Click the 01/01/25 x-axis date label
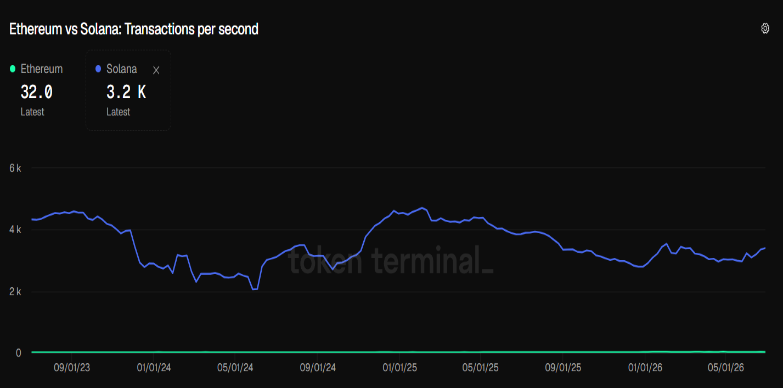 [399, 368]
